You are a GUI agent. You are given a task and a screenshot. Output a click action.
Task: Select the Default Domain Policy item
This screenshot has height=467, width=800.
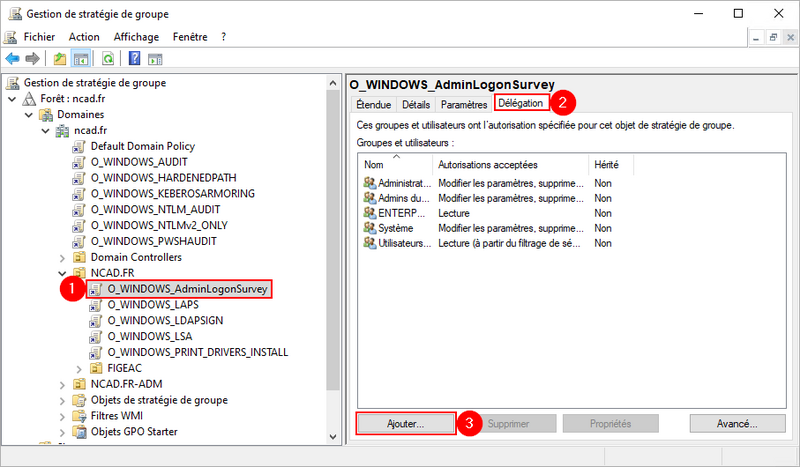[142, 146]
